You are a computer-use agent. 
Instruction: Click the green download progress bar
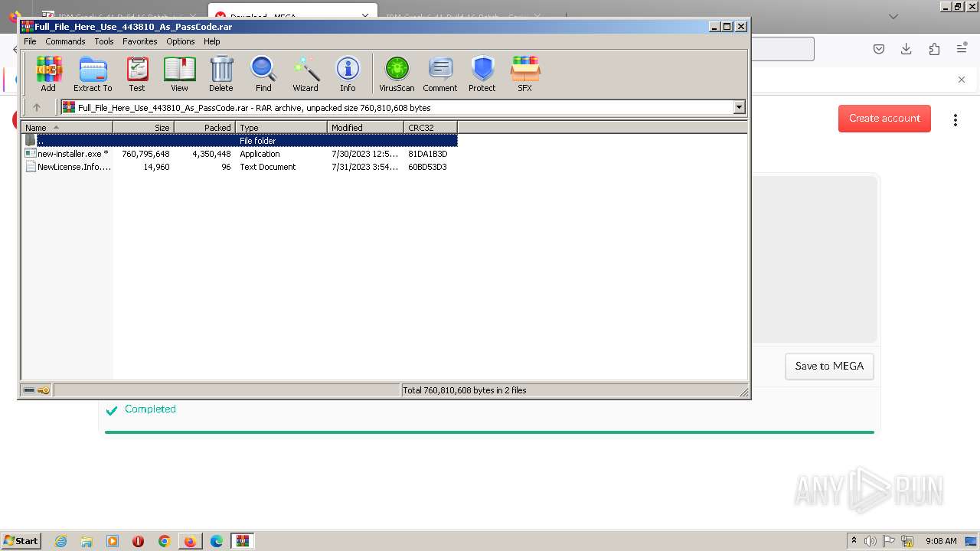[489, 432]
